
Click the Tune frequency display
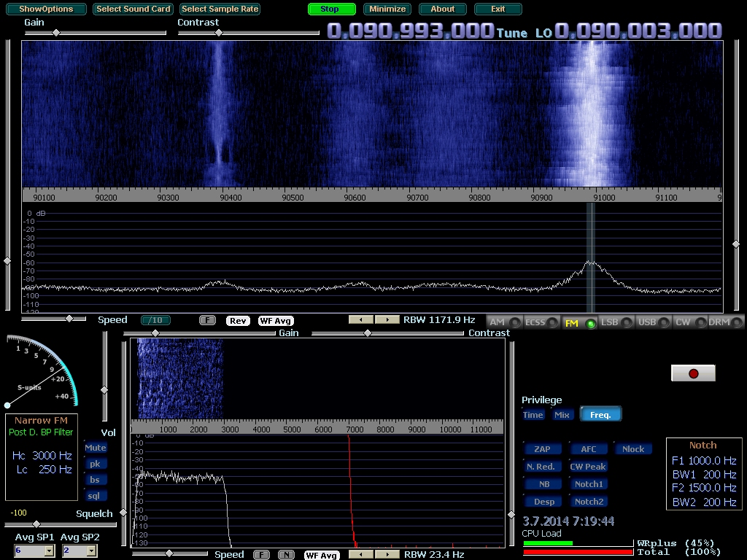click(x=411, y=31)
